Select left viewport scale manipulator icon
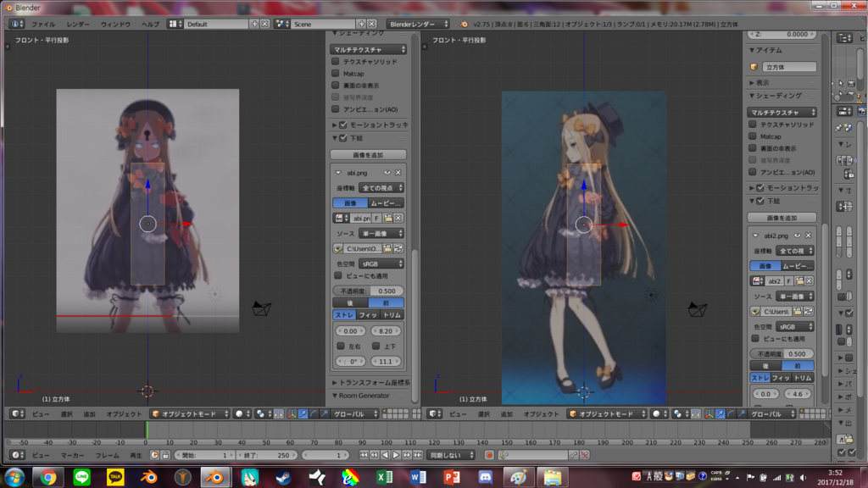 (x=325, y=413)
